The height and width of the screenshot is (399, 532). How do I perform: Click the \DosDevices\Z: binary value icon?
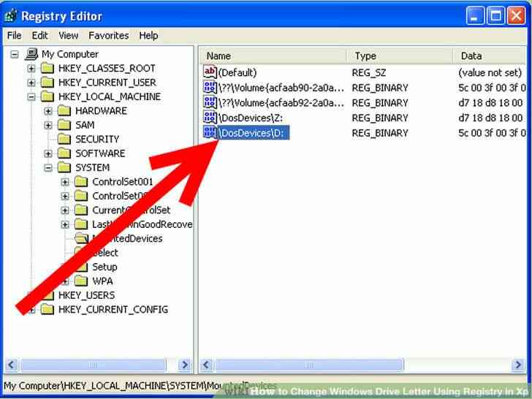(210, 118)
